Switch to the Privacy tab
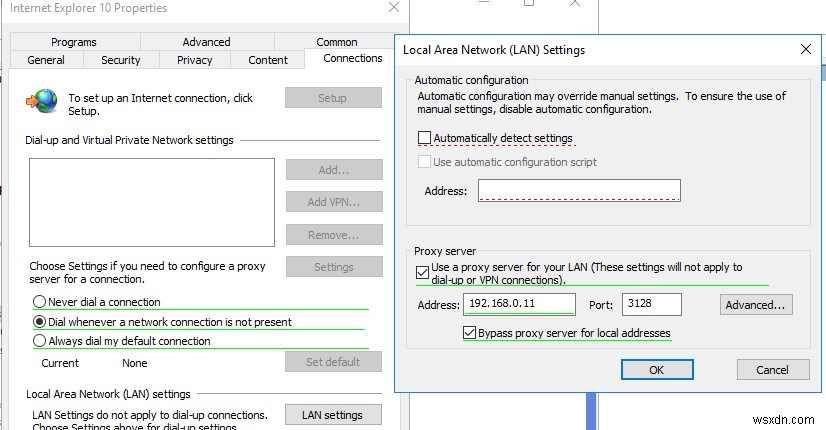826x430 pixels. 194,60
